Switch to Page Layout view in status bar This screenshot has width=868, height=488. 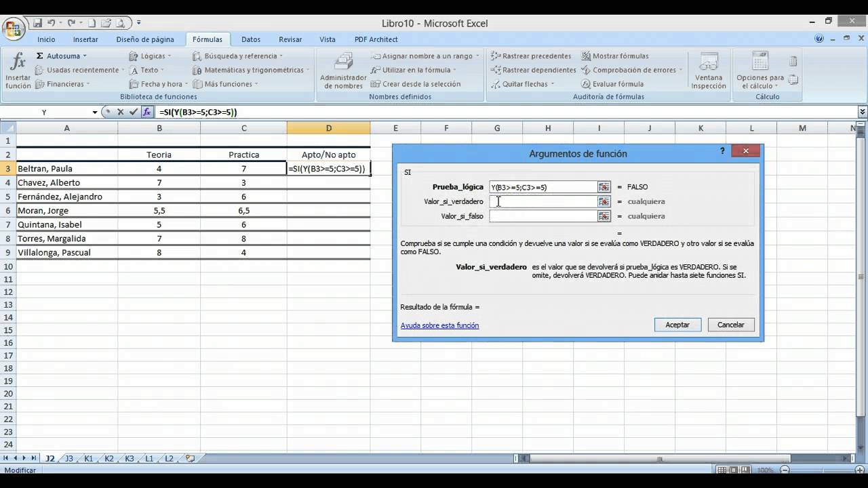pyautogui.click(x=734, y=470)
